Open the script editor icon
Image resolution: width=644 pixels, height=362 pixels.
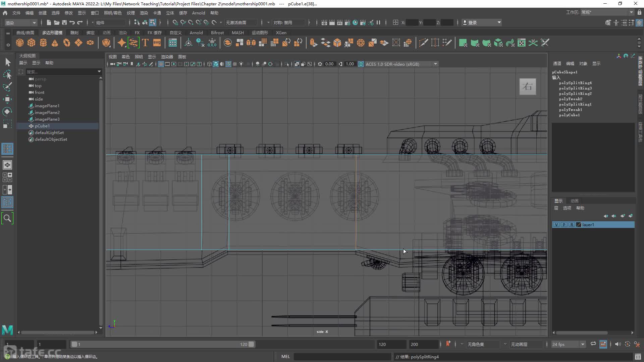pos(638,357)
